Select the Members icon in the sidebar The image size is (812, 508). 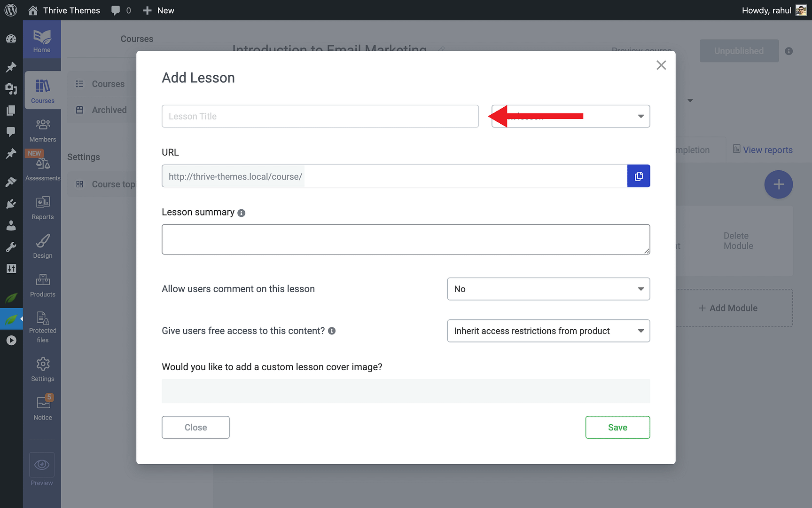point(42,129)
